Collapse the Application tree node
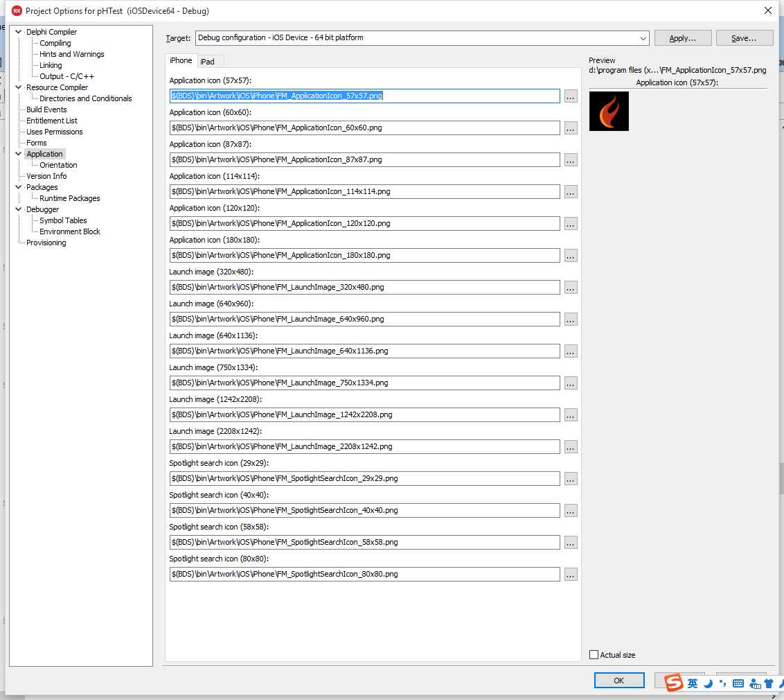784x700 pixels. 19,154
